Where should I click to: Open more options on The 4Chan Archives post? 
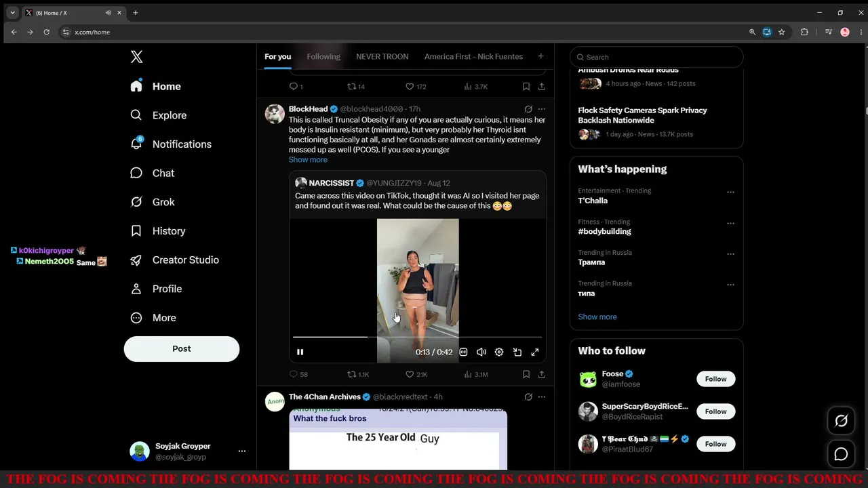pos(542,397)
